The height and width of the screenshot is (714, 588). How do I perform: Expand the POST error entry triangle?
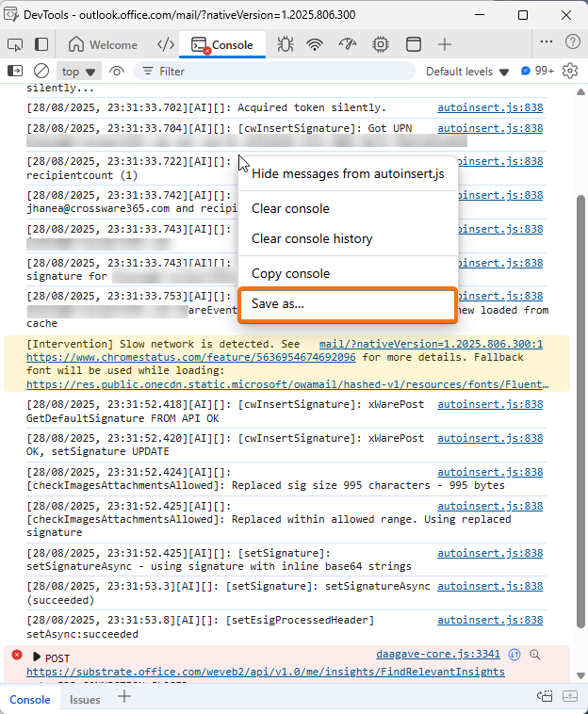pos(37,657)
